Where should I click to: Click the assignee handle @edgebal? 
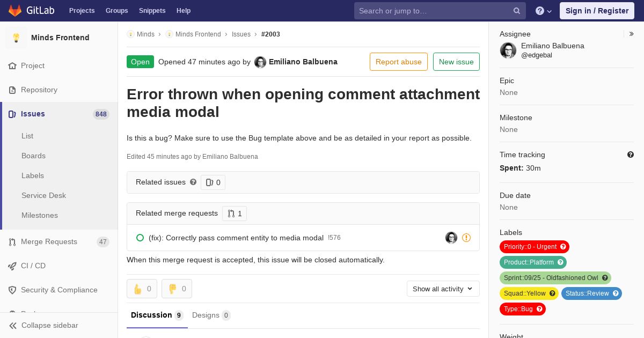[x=537, y=55]
